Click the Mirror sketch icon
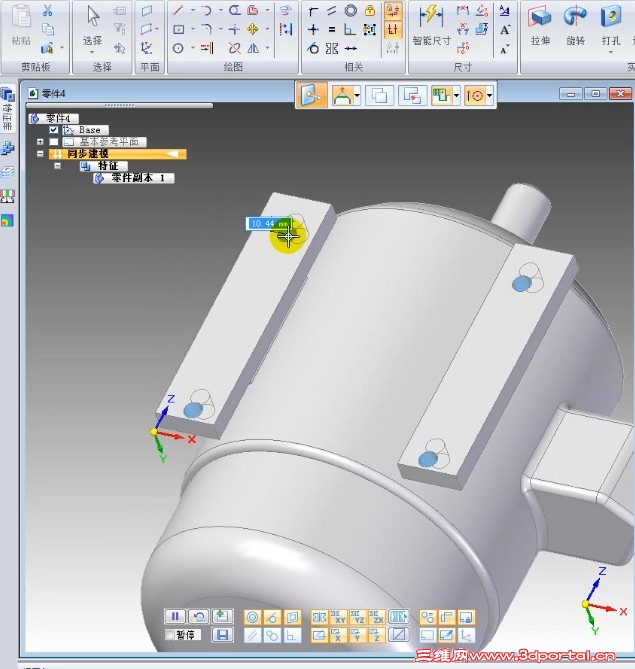The height and width of the screenshot is (669, 635). tap(253, 48)
